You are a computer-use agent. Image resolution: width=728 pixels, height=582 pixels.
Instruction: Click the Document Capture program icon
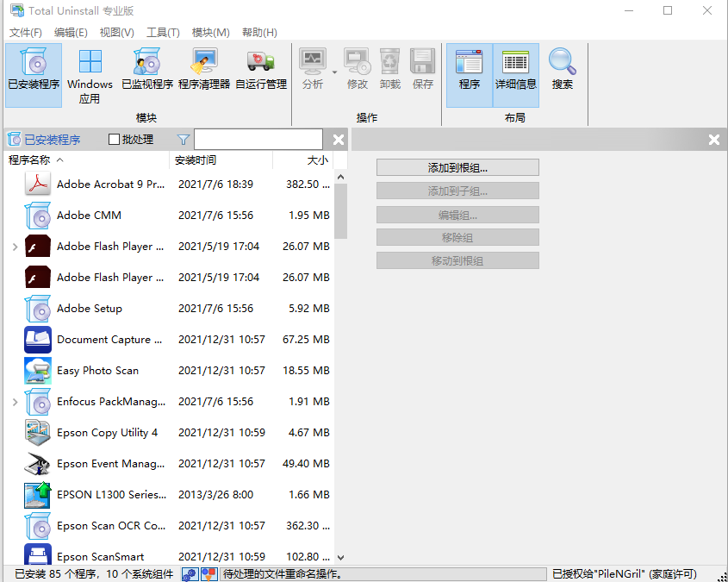[x=38, y=340]
